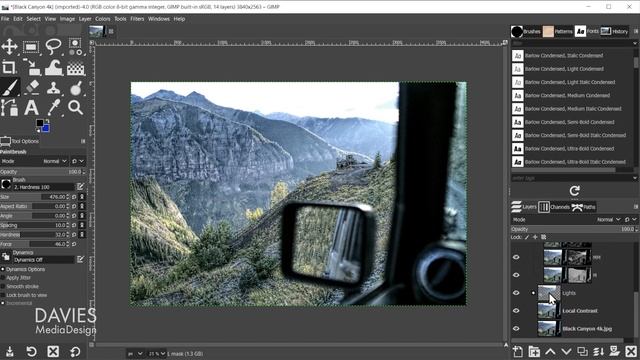Toggle Lock alpha channel icon
640x360 pixels.
[x=543, y=237]
